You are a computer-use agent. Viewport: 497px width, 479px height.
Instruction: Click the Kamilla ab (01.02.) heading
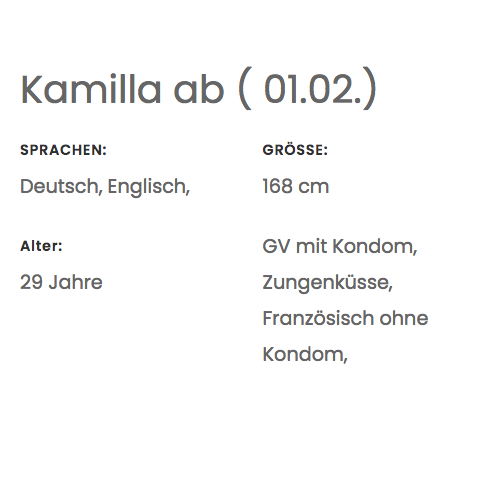click(199, 89)
